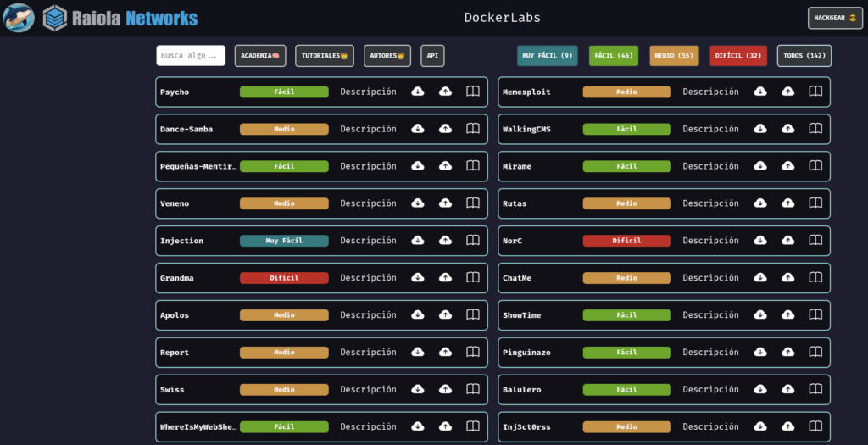This screenshot has height=445, width=868.
Task: Open the Academia page
Action: click(x=260, y=55)
